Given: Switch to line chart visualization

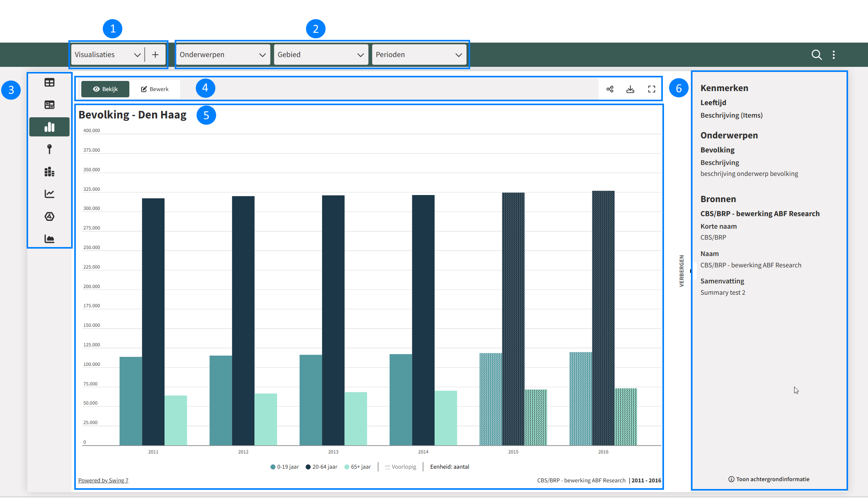Looking at the screenshot, I should tap(49, 194).
